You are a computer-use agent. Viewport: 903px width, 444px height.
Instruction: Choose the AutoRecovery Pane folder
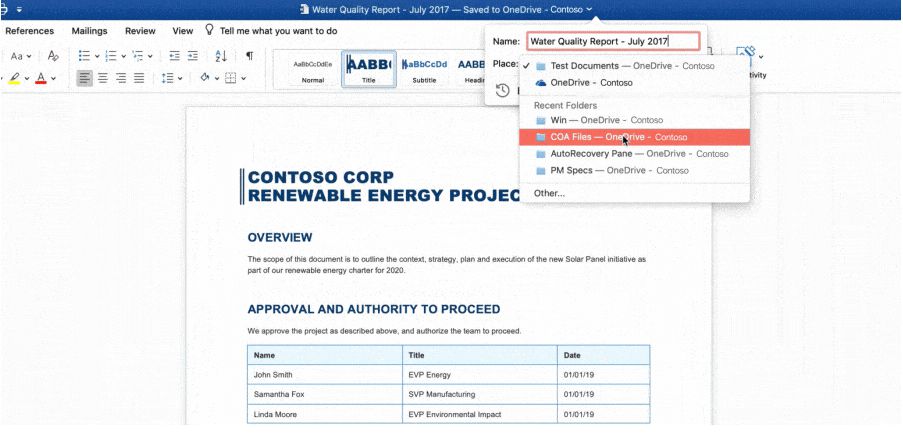coord(635,154)
